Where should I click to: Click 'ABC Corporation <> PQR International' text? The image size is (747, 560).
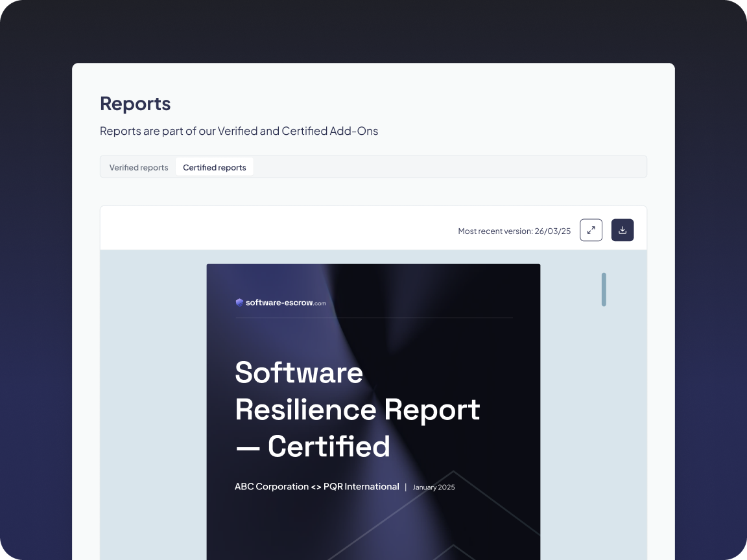click(x=317, y=487)
